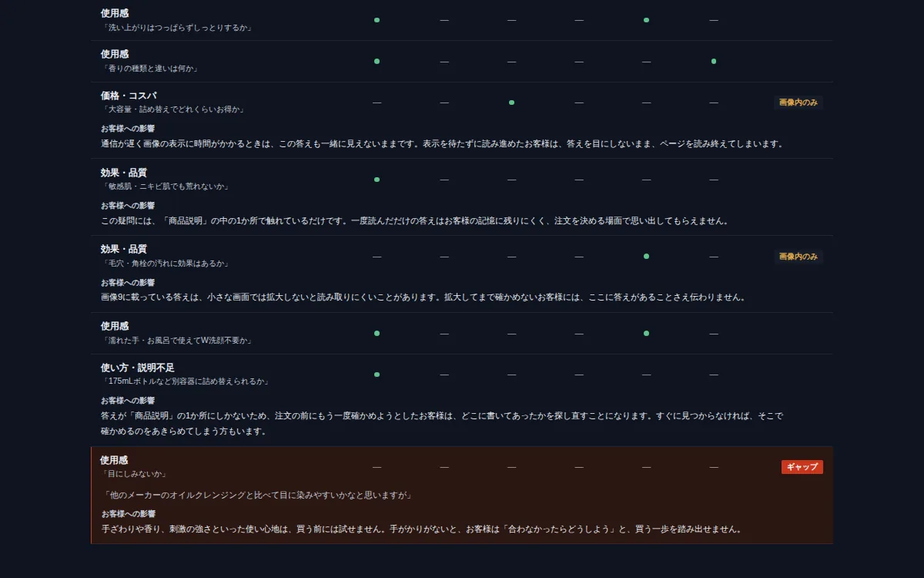924x578 pixels.
Task: Click the red ギャップ badge
Action: pyautogui.click(x=802, y=467)
